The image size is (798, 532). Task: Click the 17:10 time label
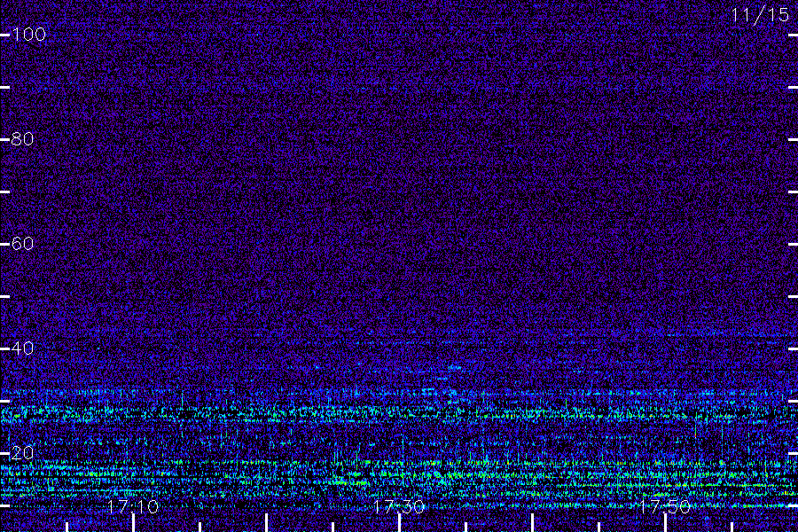(133, 506)
